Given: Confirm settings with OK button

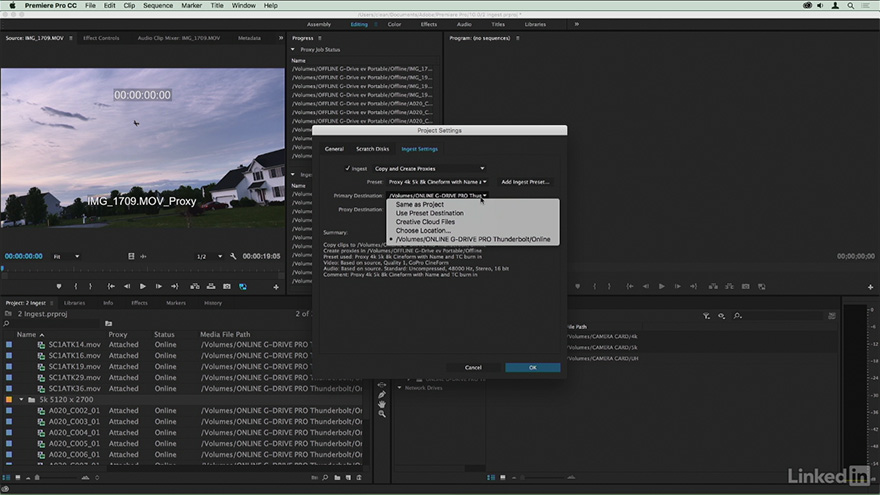Looking at the screenshot, I should (533, 368).
